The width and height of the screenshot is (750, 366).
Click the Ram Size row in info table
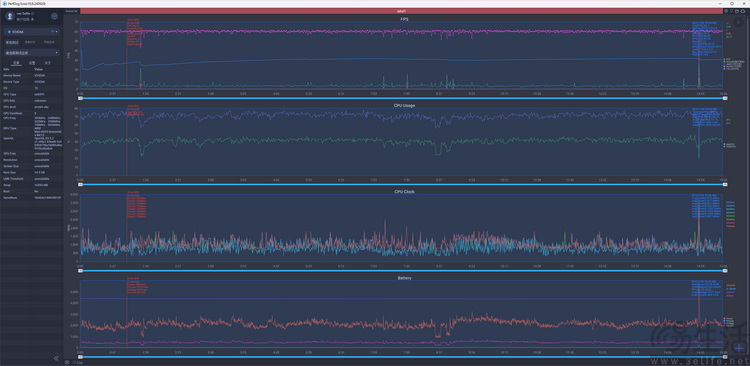point(32,172)
